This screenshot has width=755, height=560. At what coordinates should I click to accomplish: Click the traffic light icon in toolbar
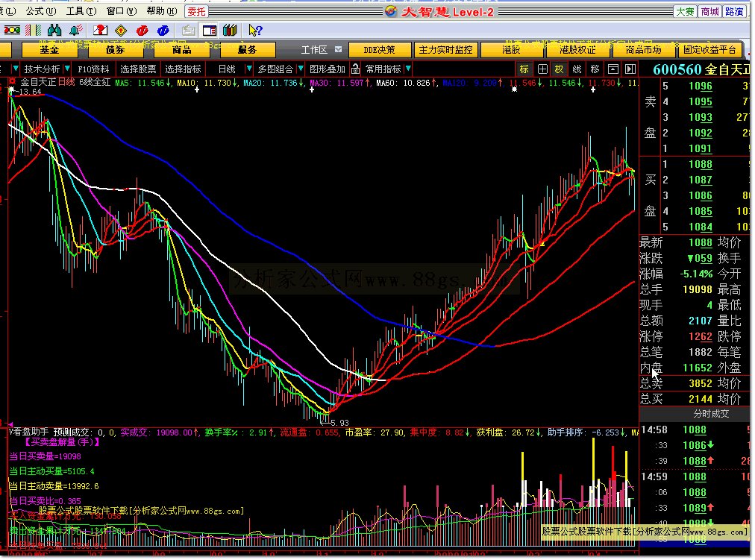pos(11,31)
